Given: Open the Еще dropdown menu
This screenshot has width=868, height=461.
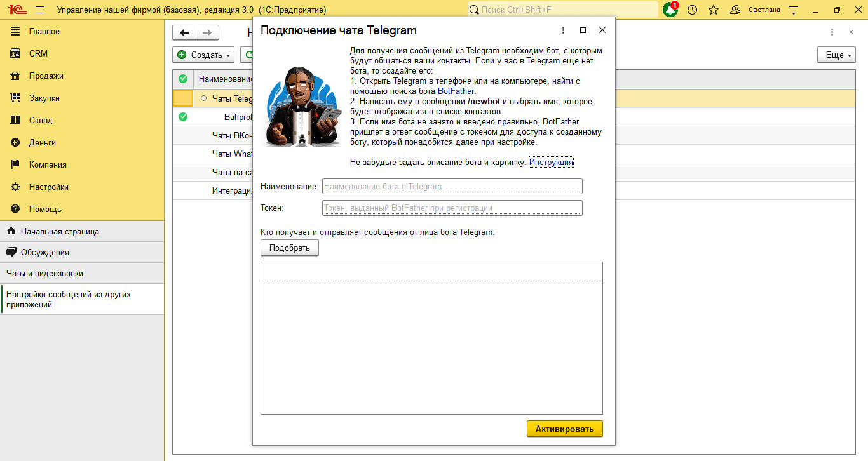Looking at the screenshot, I should [x=836, y=55].
